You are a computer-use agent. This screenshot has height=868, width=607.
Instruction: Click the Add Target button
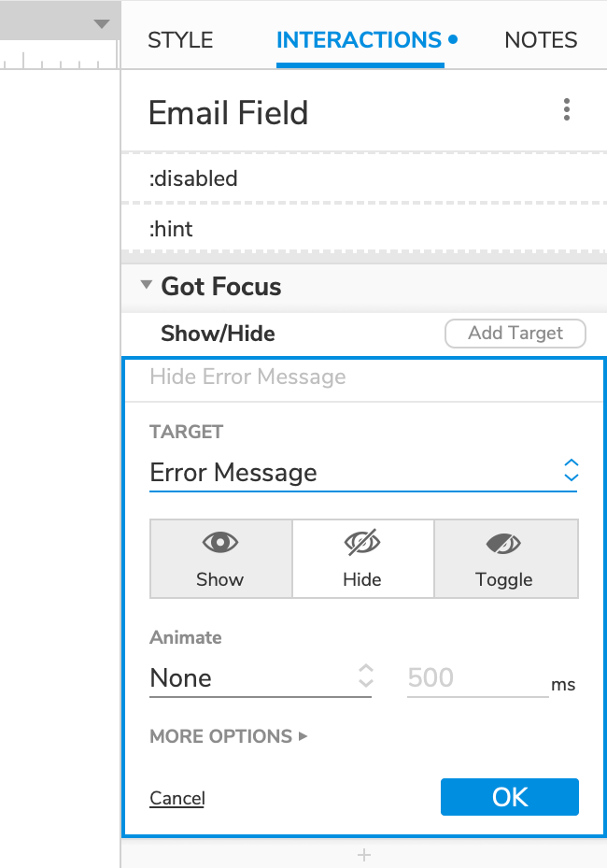tap(515, 334)
